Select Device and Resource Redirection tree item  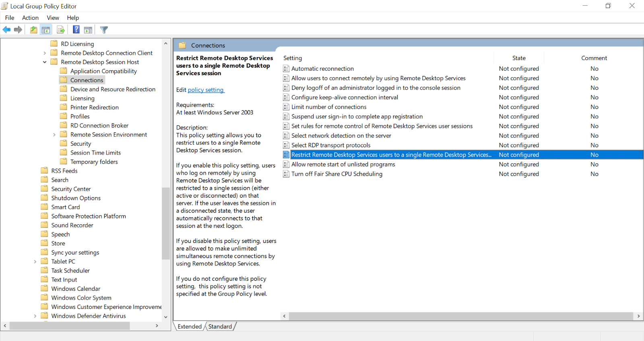[113, 89]
